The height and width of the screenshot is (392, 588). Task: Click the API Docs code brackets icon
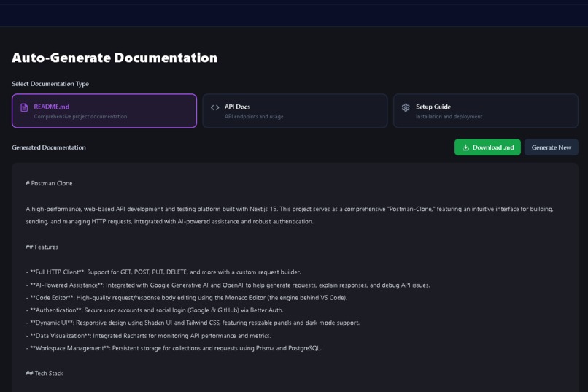pos(215,107)
